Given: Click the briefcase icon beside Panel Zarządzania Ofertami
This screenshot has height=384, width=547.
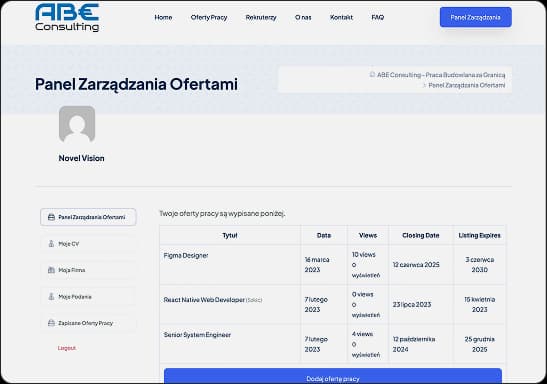Looking at the screenshot, I should coord(51,217).
